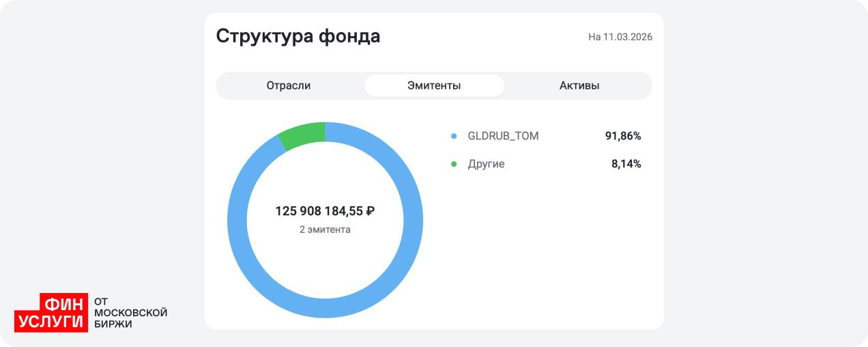Open the Активы tab

(x=579, y=85)
